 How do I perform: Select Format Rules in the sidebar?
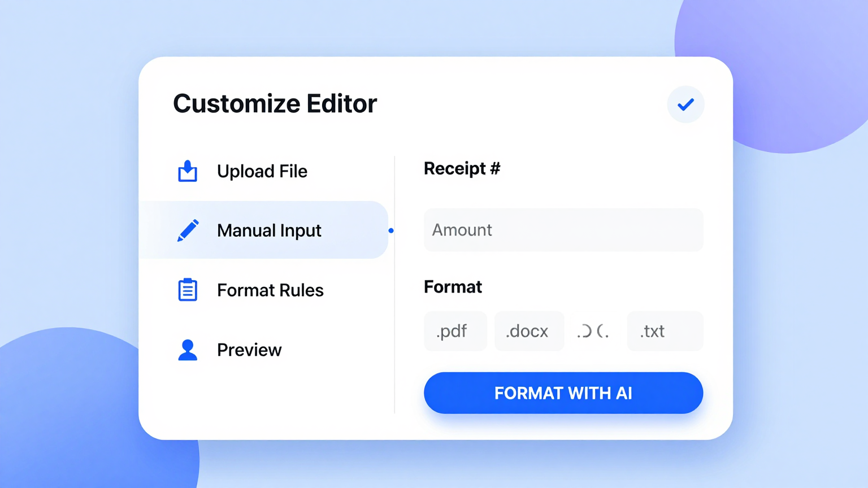(x=270, y=290)
